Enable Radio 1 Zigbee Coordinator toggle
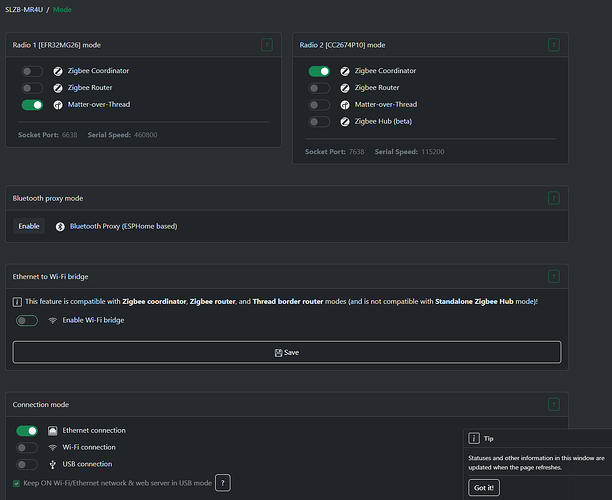The height and width of the screenshot is (500, 612). [33, 72]
